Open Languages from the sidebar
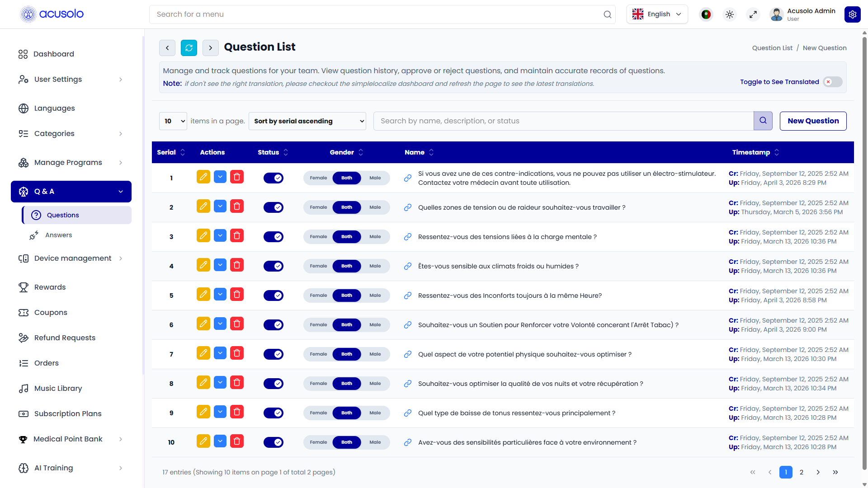 (x=71, y=108)
